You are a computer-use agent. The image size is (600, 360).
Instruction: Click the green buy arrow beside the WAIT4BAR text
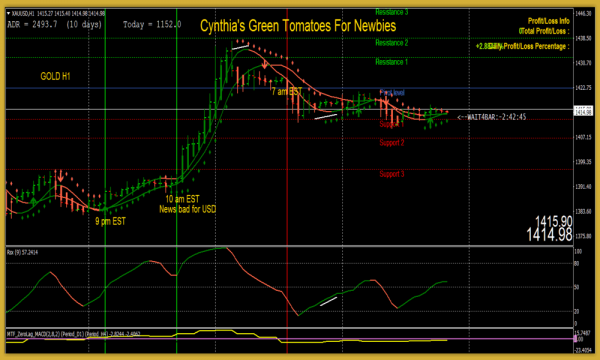point(430,122)
